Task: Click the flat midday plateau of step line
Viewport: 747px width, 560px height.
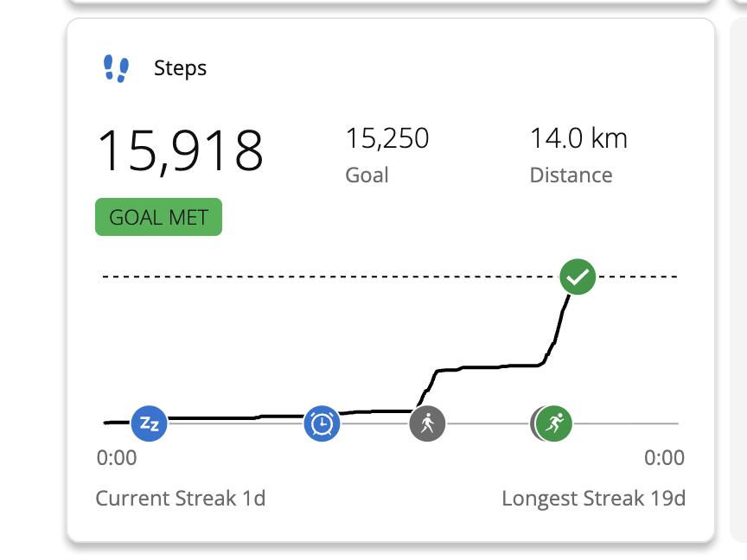Action: [488, 369]
